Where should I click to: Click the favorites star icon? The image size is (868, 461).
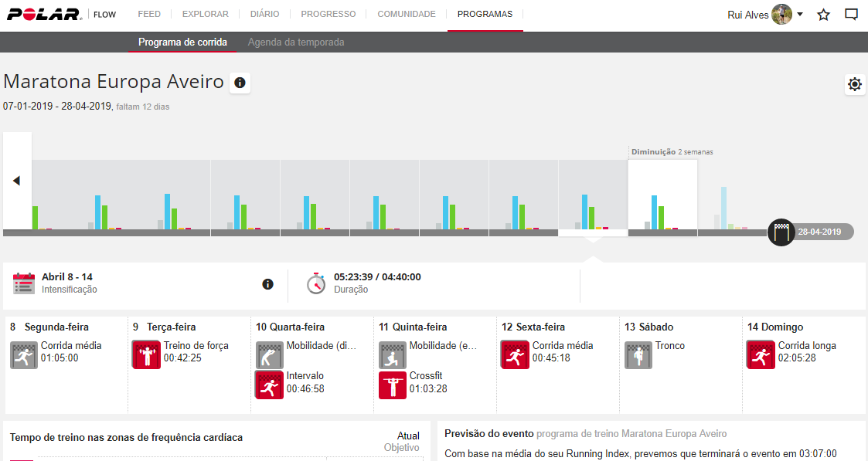823,15
